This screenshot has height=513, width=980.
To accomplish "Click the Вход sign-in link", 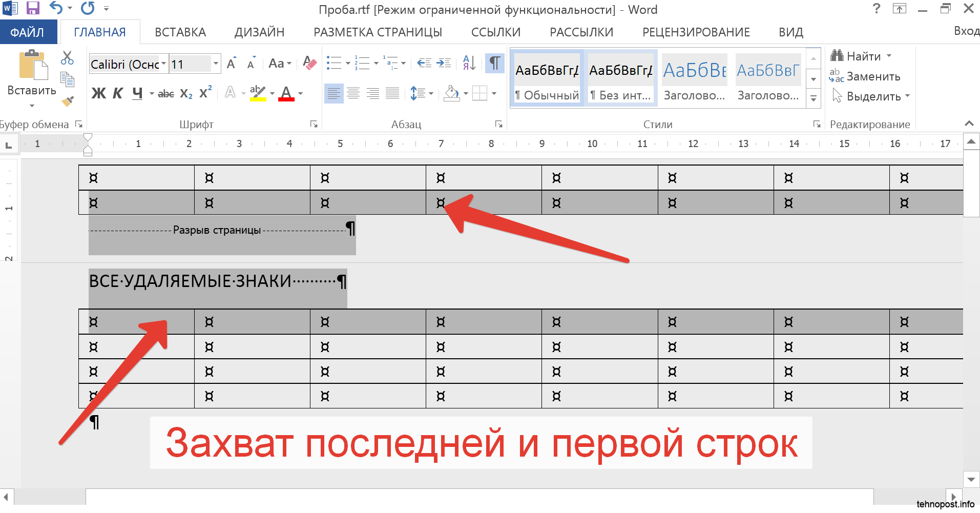I will (966, 31).
